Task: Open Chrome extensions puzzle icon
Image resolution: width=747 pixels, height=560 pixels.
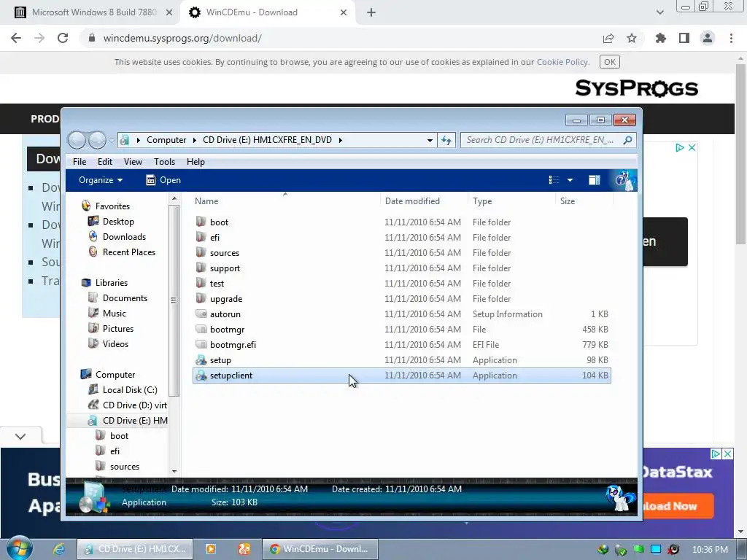Action: point(660,38)
